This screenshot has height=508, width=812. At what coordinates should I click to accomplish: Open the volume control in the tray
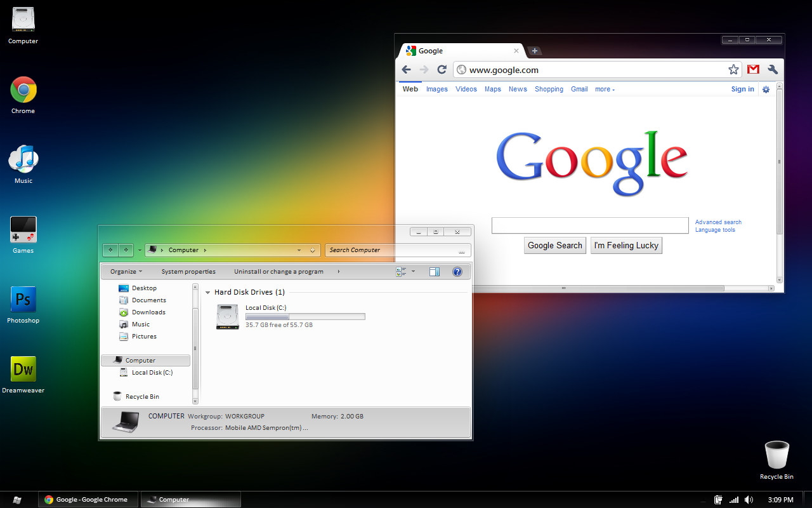pyautogui.click(x=749, y=500)
